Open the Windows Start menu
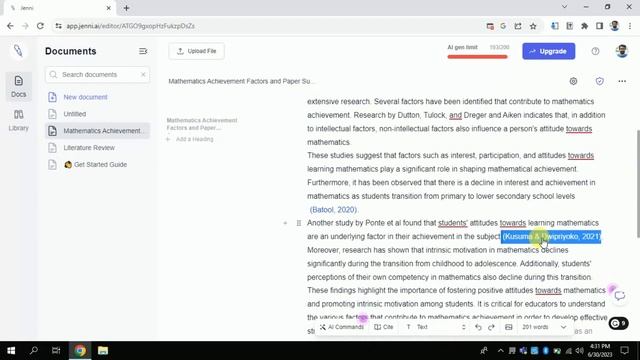 [11, 351]
